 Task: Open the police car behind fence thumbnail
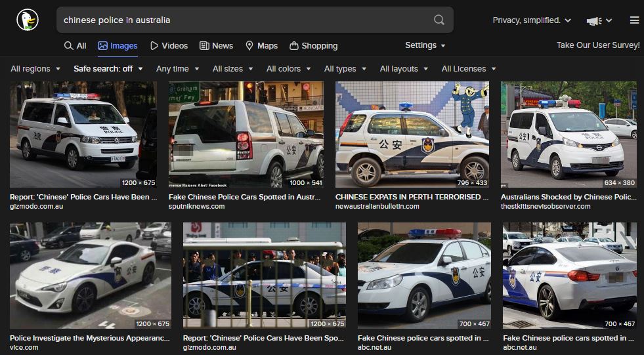point(265,276)
